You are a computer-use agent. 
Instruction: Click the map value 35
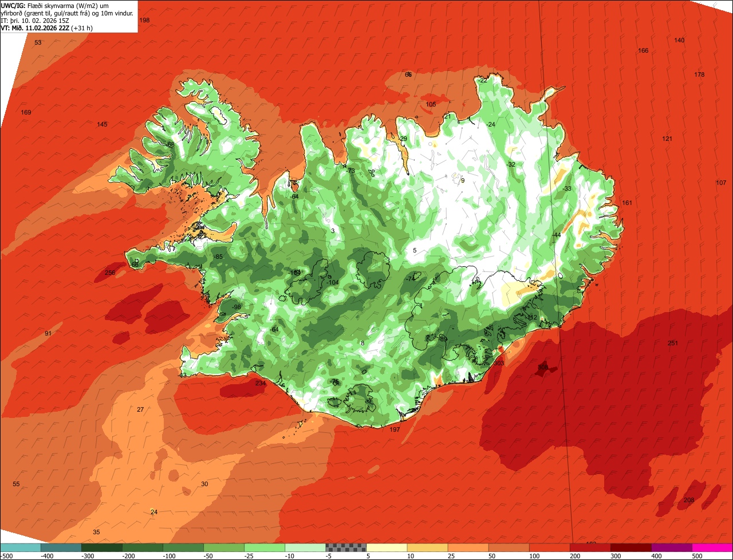tap(96, 532)
